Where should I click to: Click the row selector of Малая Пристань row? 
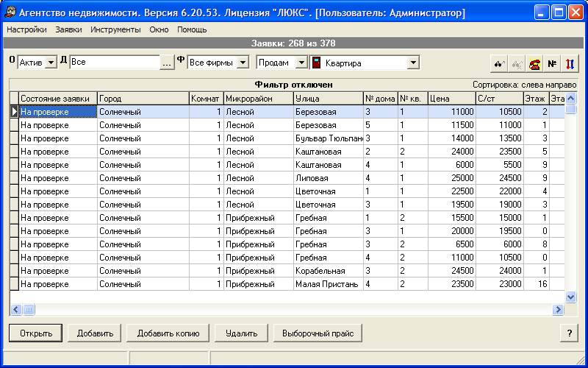coord(14,284)
